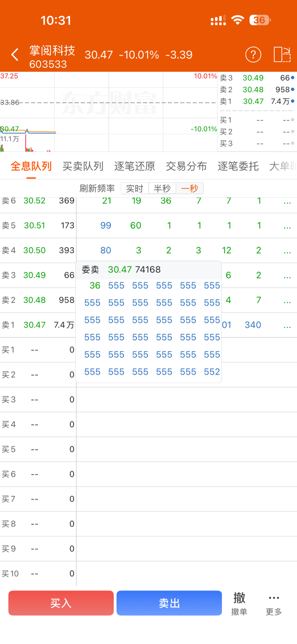The height and width of the screenshot is (644, 297).
Task: Tap 卖1 volume 7.4万 in queue list
Action: (64, 325)
